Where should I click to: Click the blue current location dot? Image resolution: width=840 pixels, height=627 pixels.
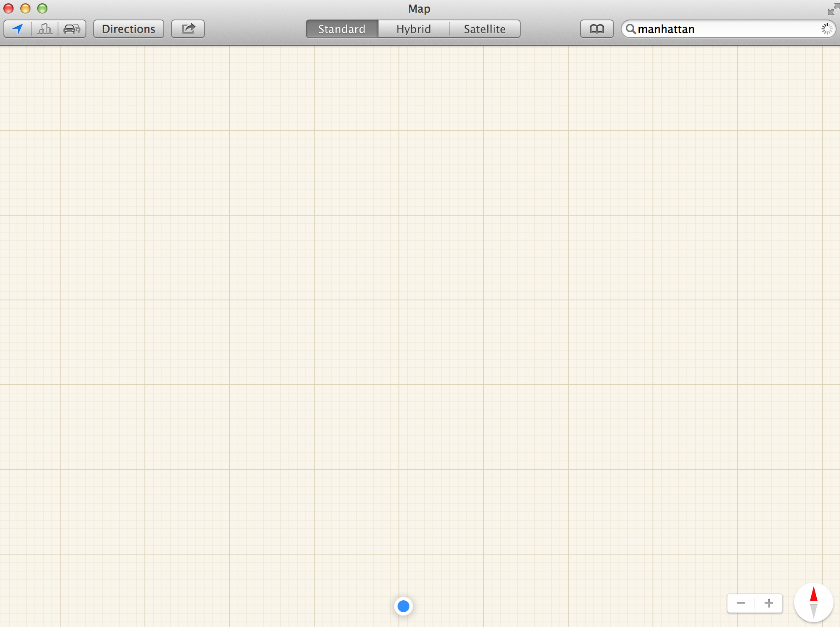pyautogui.click(x=403, y=606)
